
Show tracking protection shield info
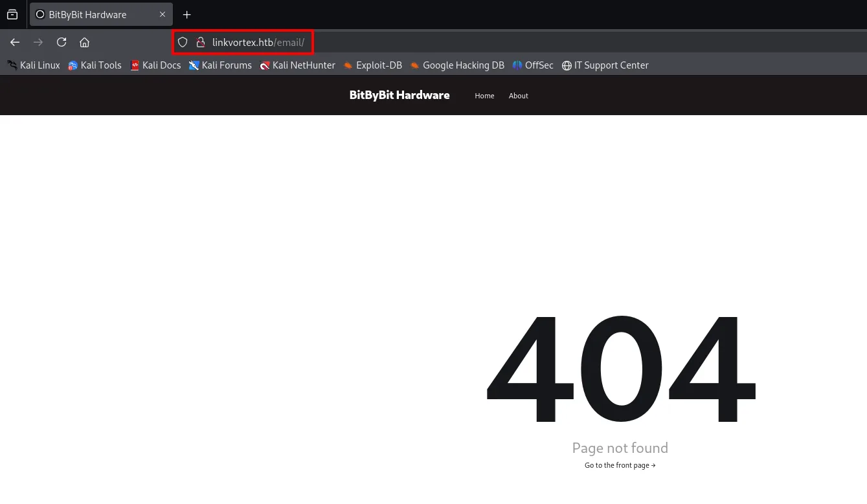pos(183,42)
